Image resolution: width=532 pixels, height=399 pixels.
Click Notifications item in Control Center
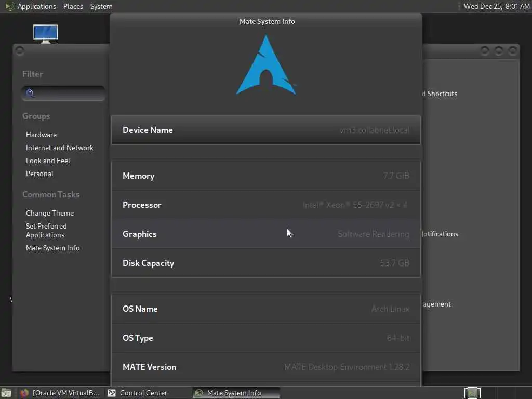440,234
